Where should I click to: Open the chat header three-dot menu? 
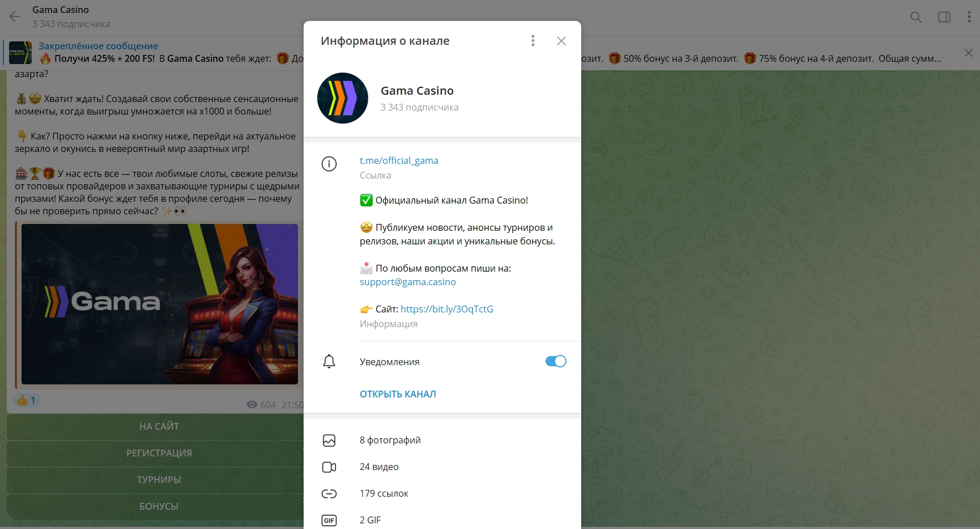click(x=969, y=17)
